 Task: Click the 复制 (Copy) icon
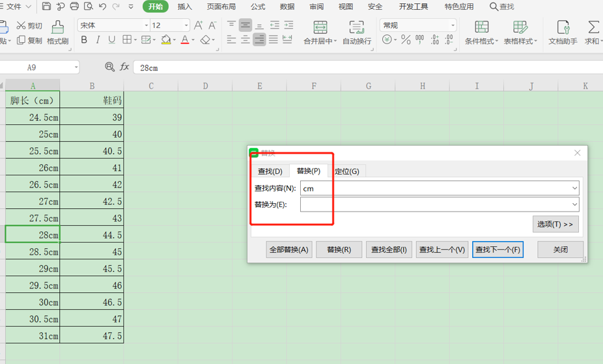coord(21,40)
